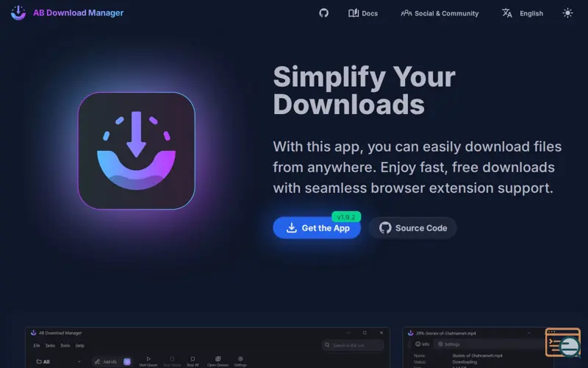Open the Source Code button
This screenshot has width=588, height=368.
(412, 228)
